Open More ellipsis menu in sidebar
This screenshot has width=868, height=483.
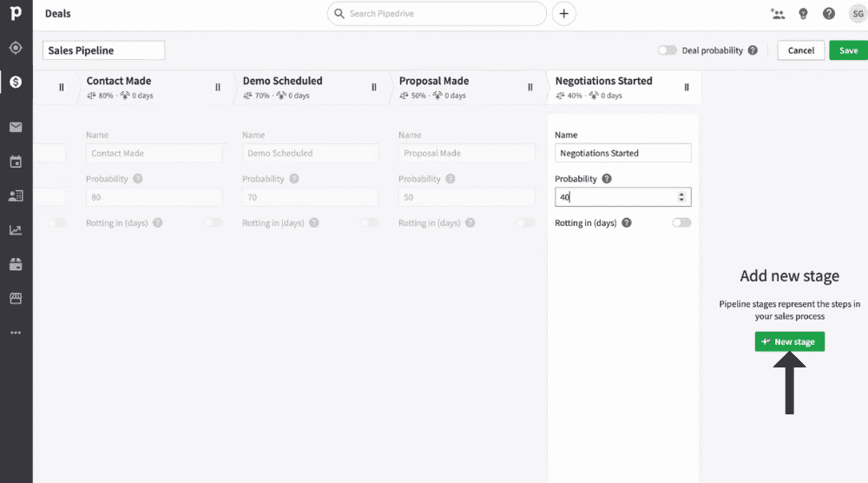coord(16,333)
